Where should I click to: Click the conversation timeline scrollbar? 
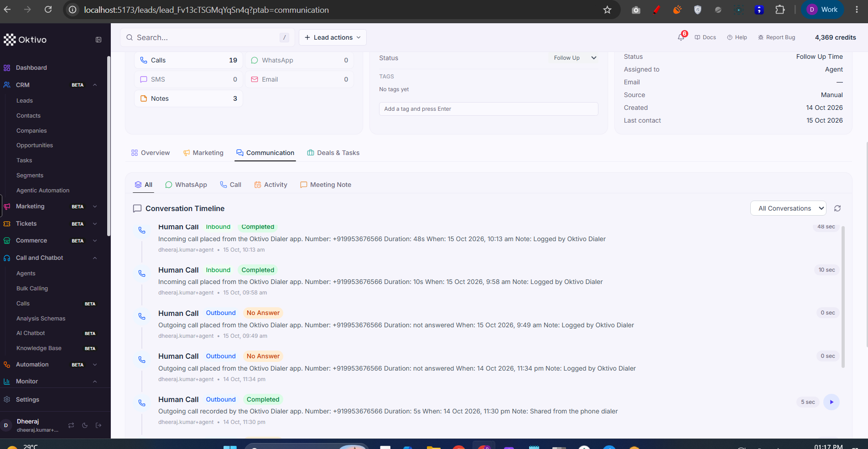point(843,296)
